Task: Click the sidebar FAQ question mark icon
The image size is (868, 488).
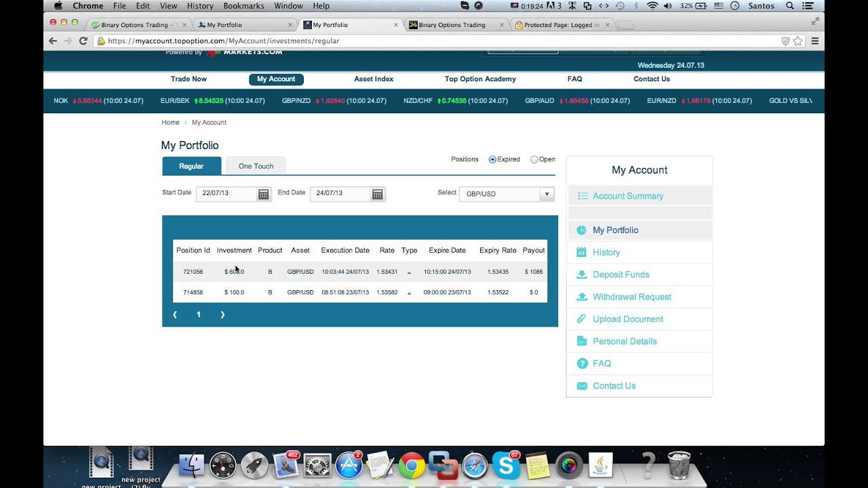Action: point(581,363)
